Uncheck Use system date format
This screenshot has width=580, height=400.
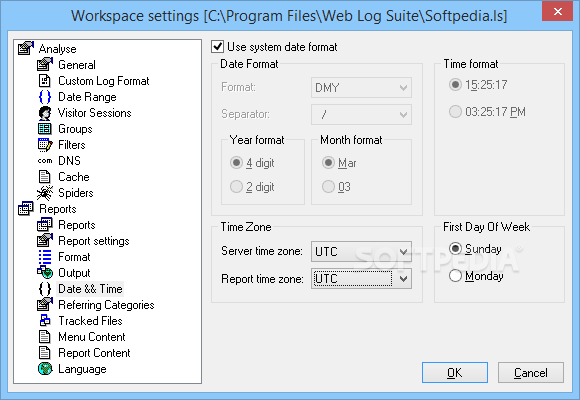click(x=217, y=47)
